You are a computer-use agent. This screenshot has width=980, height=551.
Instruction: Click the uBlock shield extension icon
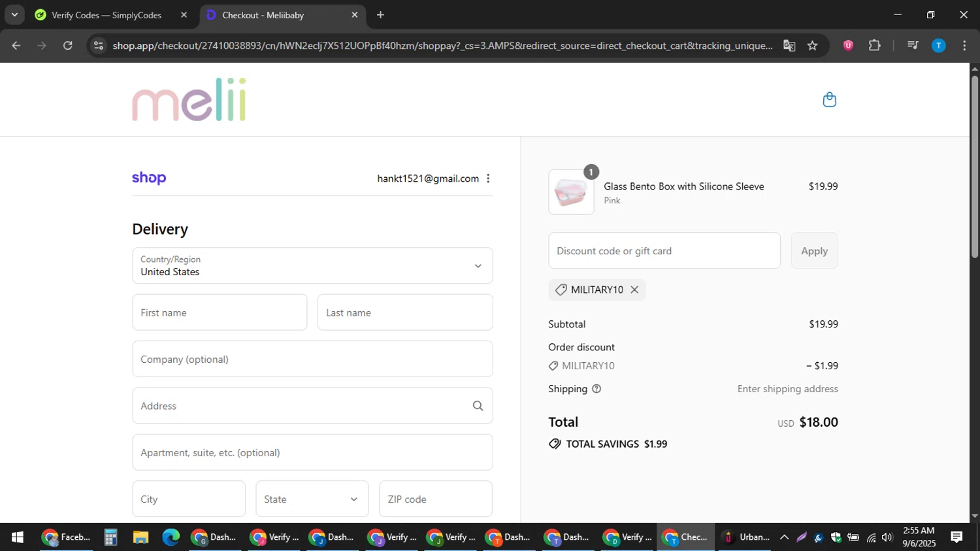[848, 46]
